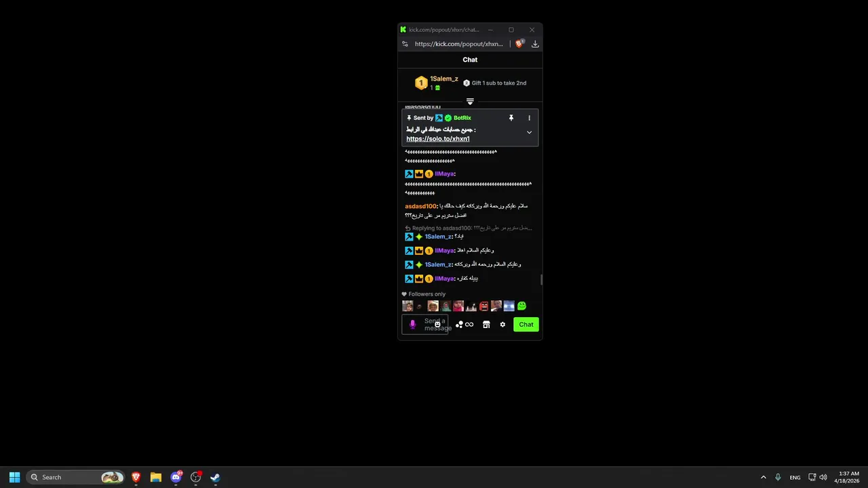Click the purple microphone icon in message box
The height and width of the screenshot is (488, 868).
coord(412,325)
